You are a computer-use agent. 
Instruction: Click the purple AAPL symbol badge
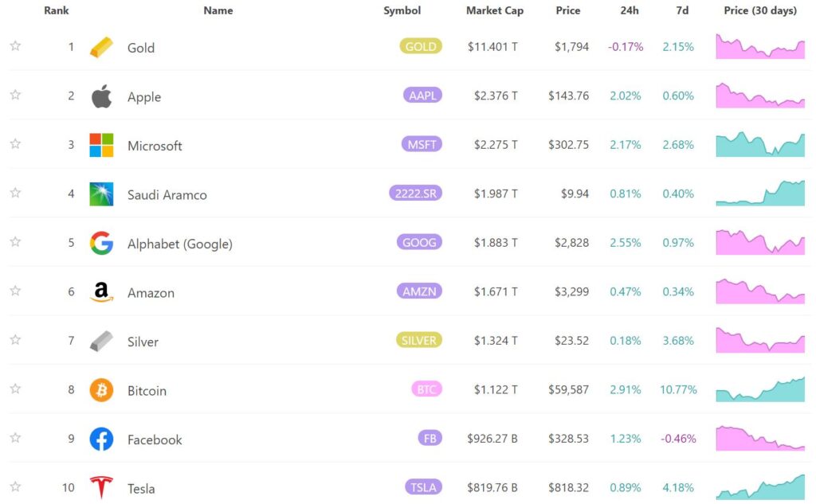click(422, 96)
